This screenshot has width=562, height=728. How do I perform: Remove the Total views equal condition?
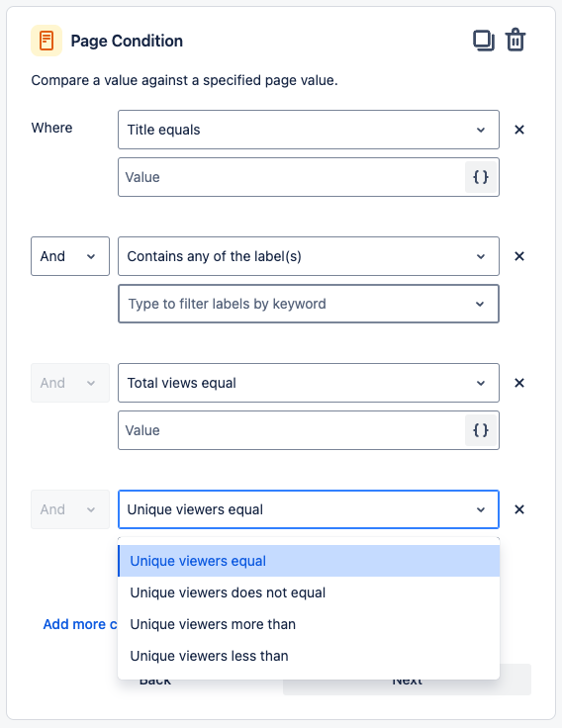tap(519, 383)
